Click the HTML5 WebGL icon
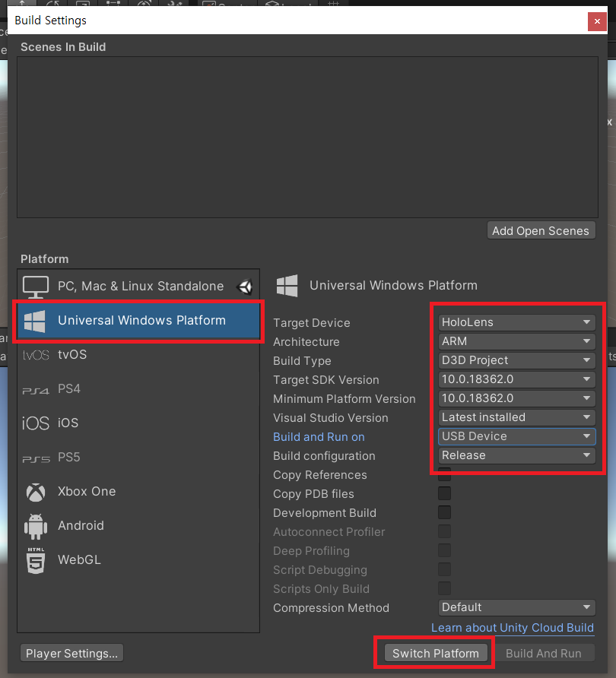 point(36,560)
